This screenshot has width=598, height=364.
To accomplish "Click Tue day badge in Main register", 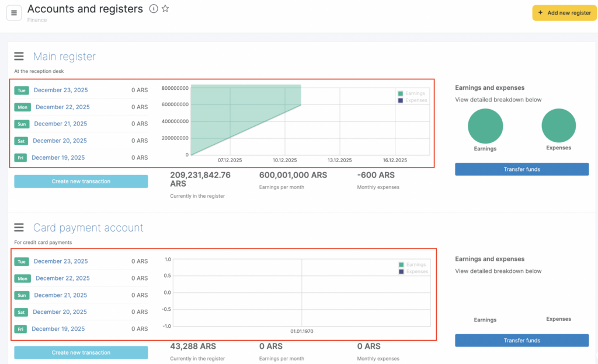I will 21,90.
